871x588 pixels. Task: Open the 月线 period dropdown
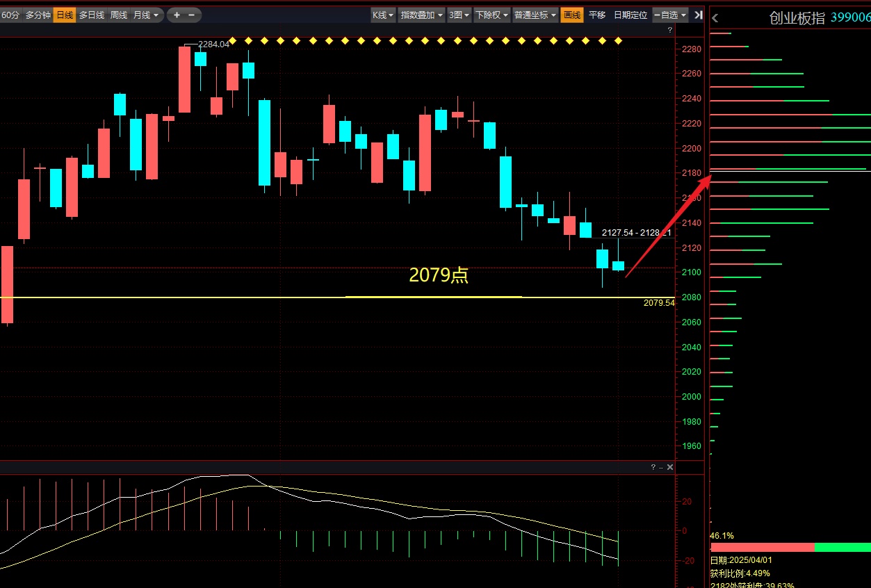146,15
